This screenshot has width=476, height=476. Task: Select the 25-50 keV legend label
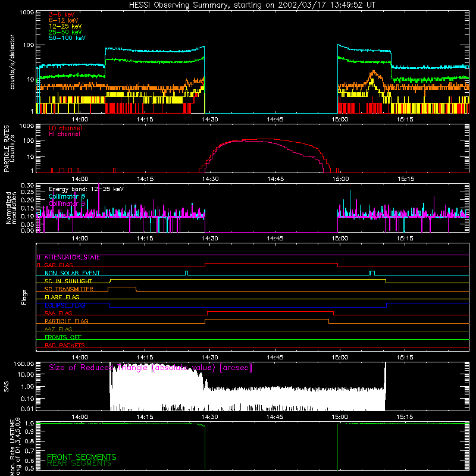point(65,32)
